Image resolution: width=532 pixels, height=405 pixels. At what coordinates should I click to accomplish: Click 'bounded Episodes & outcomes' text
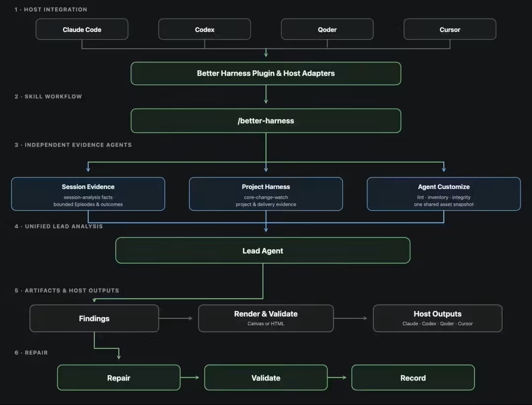[88, 204]
